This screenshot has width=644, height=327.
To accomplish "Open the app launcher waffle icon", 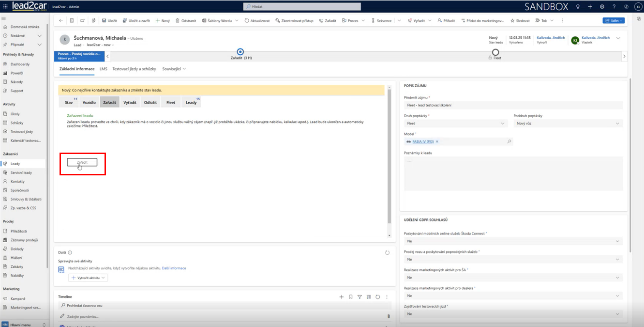I will [6, 7].
